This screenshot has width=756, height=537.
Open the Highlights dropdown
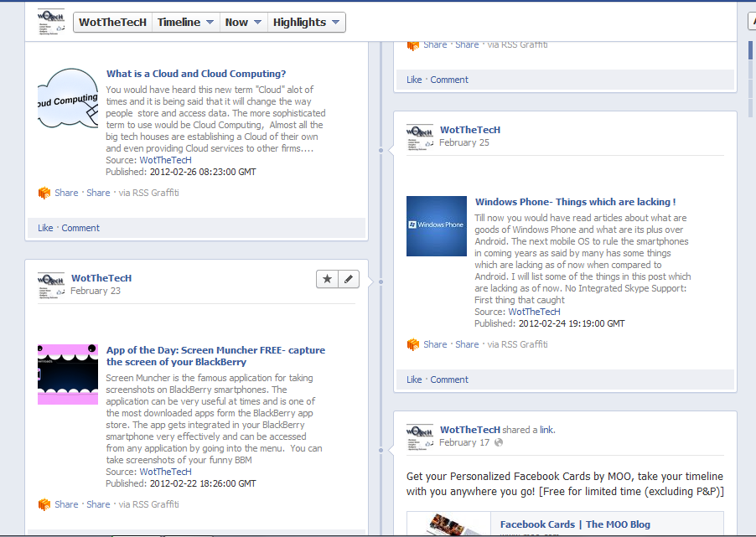(306, 22)
